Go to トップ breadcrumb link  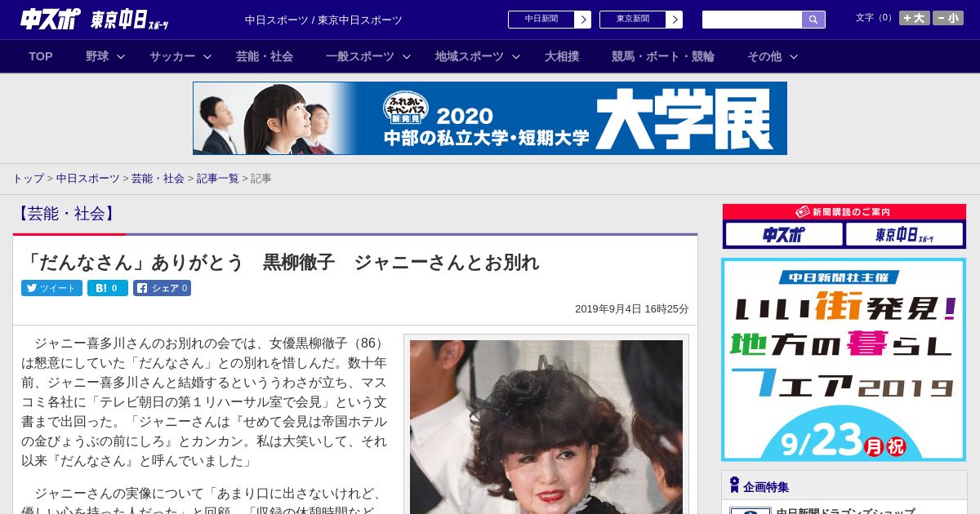[28, 178]
